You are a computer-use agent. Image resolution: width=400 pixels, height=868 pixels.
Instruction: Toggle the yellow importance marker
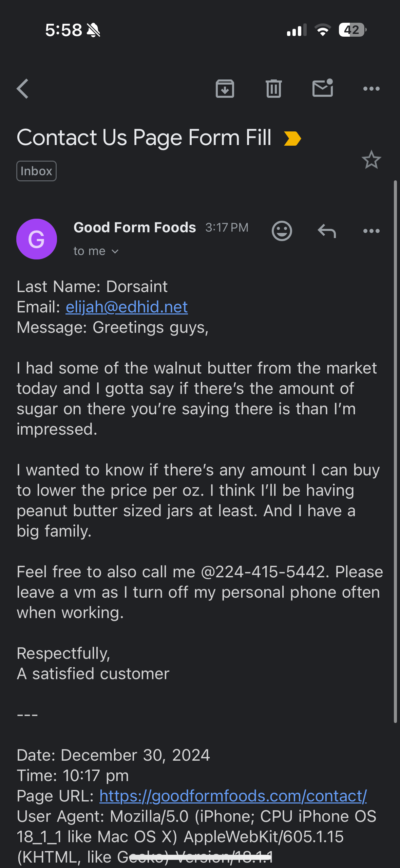coord(292,139)
